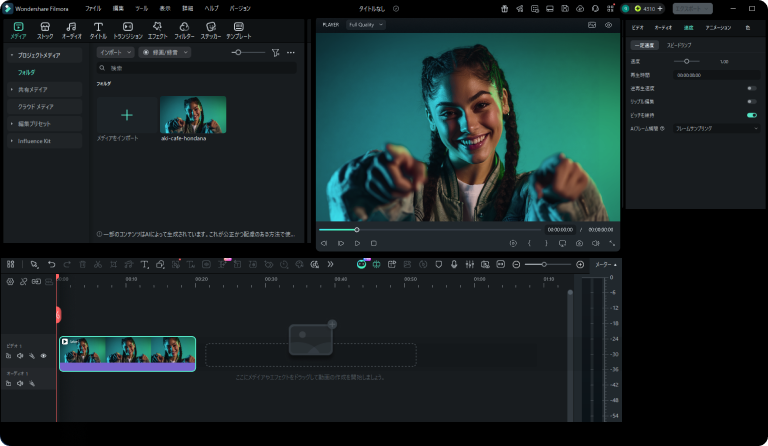Screen dimensions: 768x446
Task: Switch to the アニメーション tab
Action: click(718, 28)
